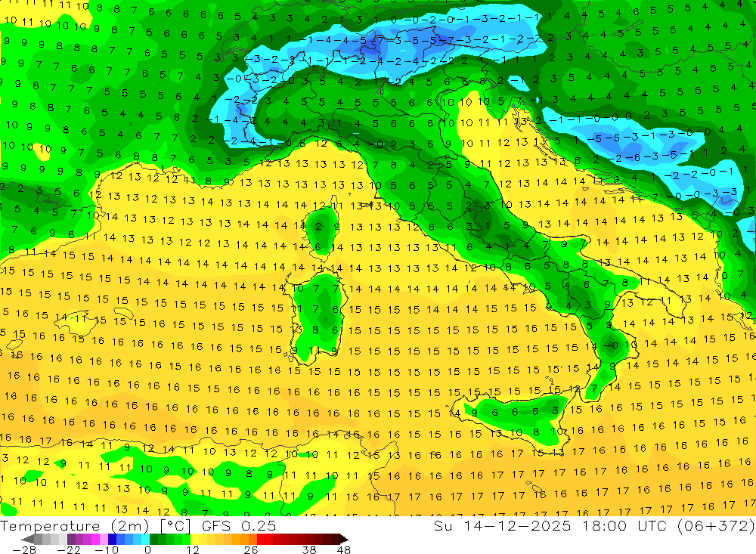Click the 'Temperature (2m)' title text

(x=75, y=526)
